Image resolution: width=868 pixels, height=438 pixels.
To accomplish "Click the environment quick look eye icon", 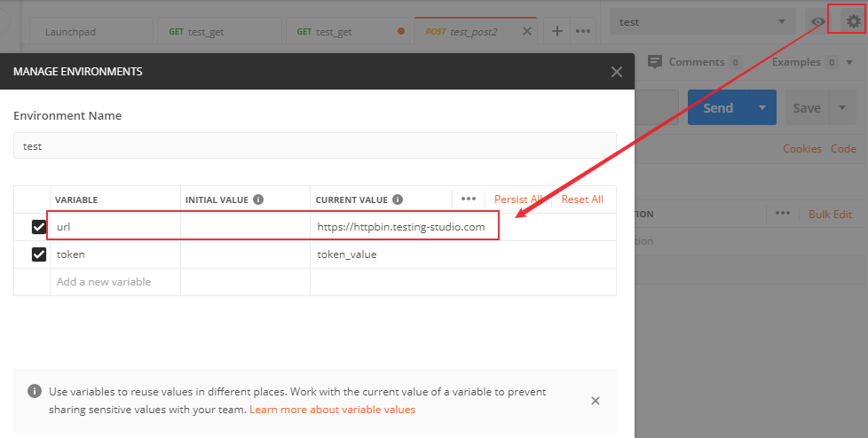I will [817, 22].
